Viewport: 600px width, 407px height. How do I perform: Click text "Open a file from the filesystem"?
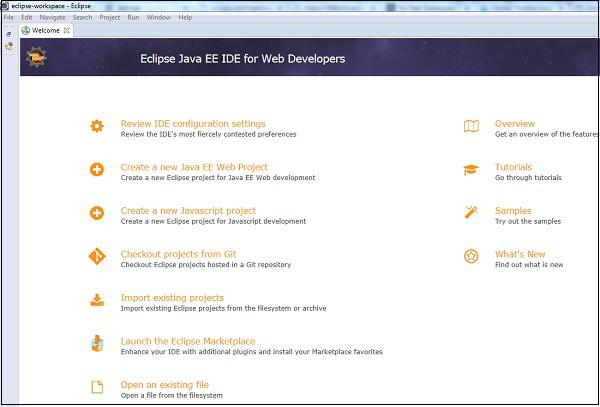click(171, 395)
